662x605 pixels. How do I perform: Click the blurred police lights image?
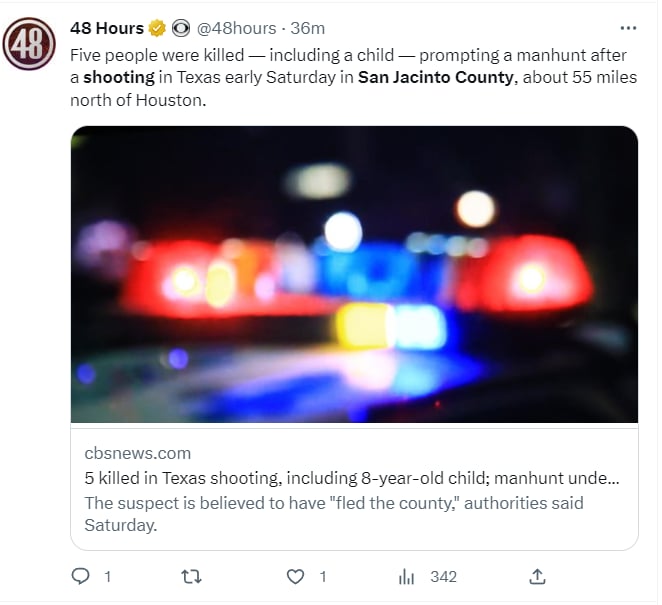[x=354, y=274]
